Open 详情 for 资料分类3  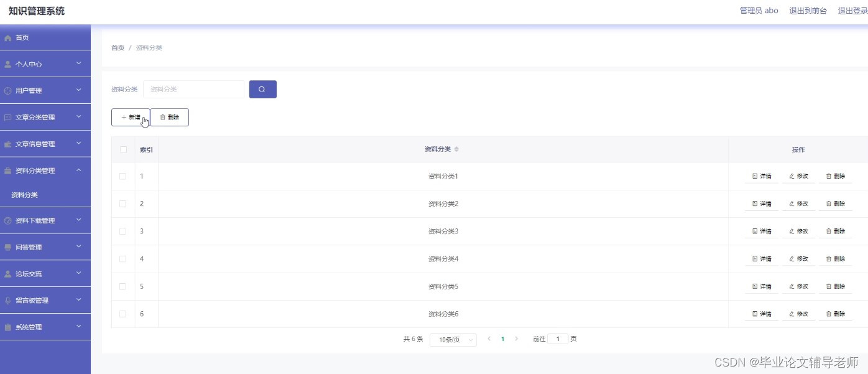[762, 231]
